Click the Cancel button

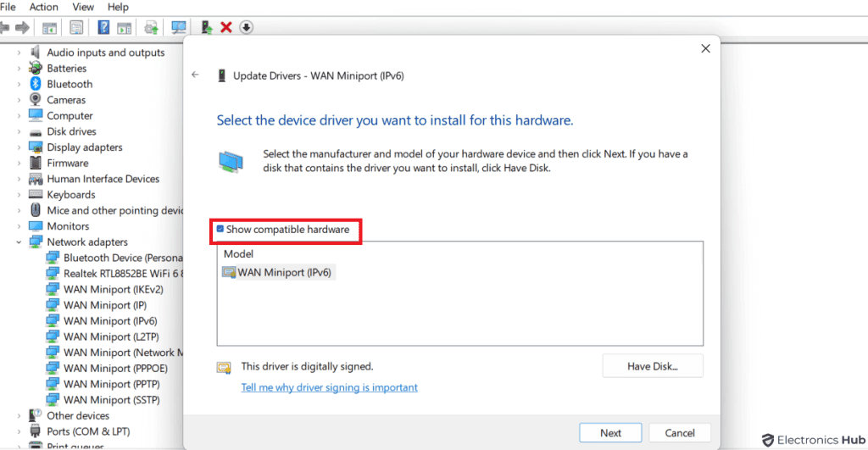[x=680, y=433]
